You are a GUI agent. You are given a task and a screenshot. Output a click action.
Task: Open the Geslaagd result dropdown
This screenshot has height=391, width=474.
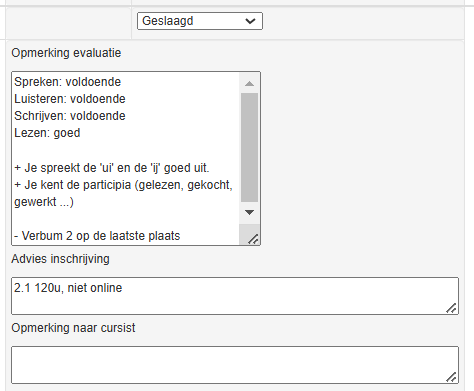pyautogui.click(x=200, y=21)
